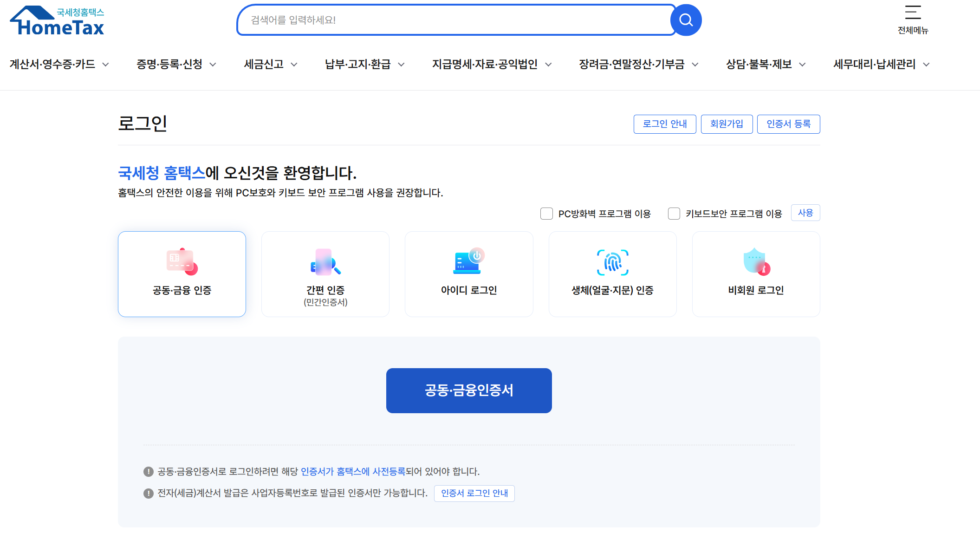The width and height of the screenshot is (980, 533).
Task: Expand the 지급명세·자료·공익법인 chevron
Action: pyautogui.click(x=548, y=65)
